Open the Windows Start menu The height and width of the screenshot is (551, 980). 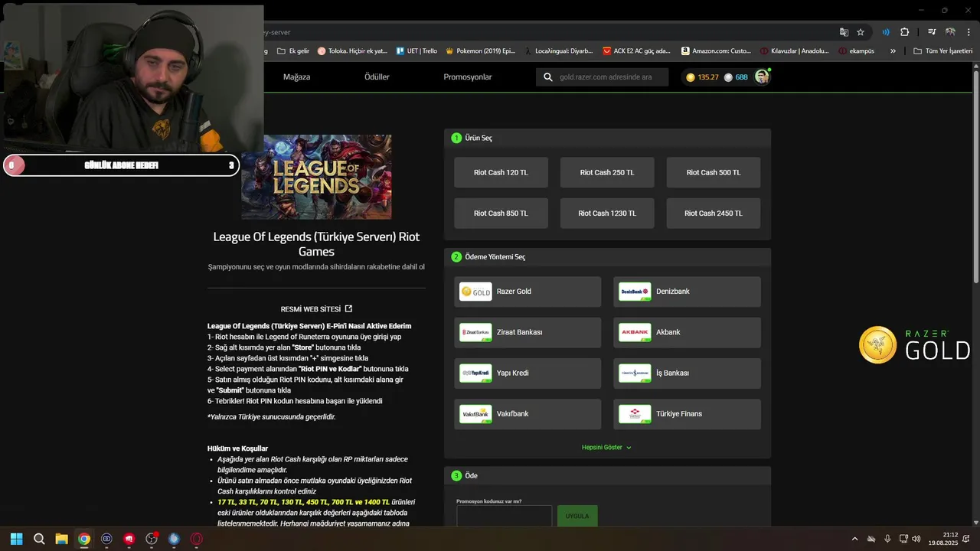[x=17, y=539]
